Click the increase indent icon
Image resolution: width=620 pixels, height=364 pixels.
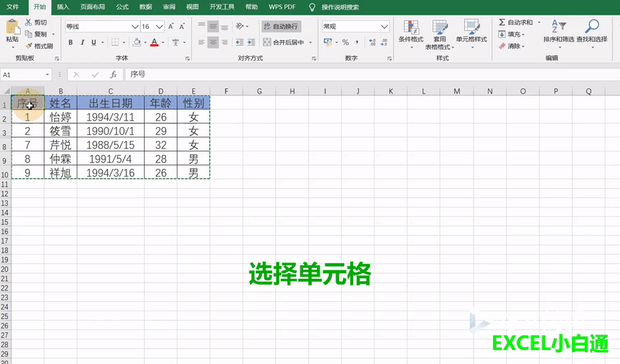point(251,43)
